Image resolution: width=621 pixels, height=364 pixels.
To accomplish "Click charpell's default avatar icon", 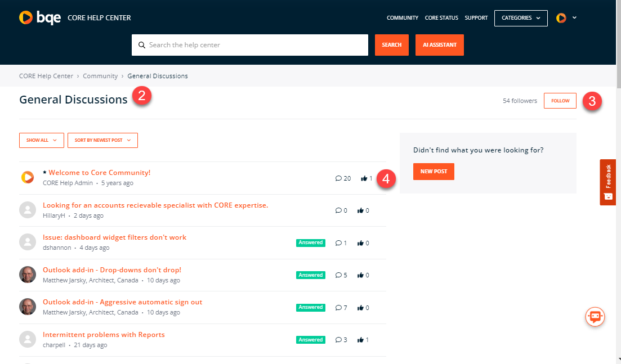I will pos(28,339).
